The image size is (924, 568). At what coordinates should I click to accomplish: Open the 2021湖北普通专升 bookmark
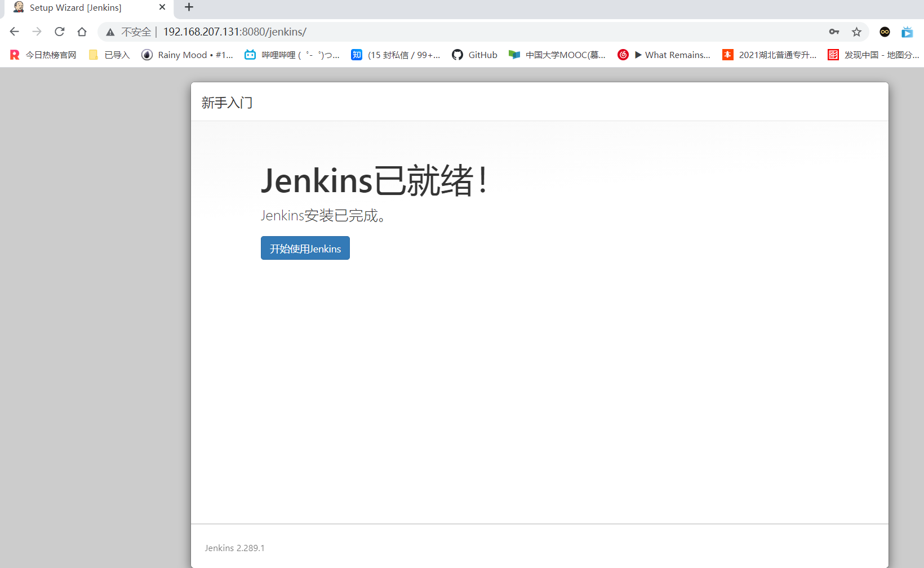click(770, 55)
